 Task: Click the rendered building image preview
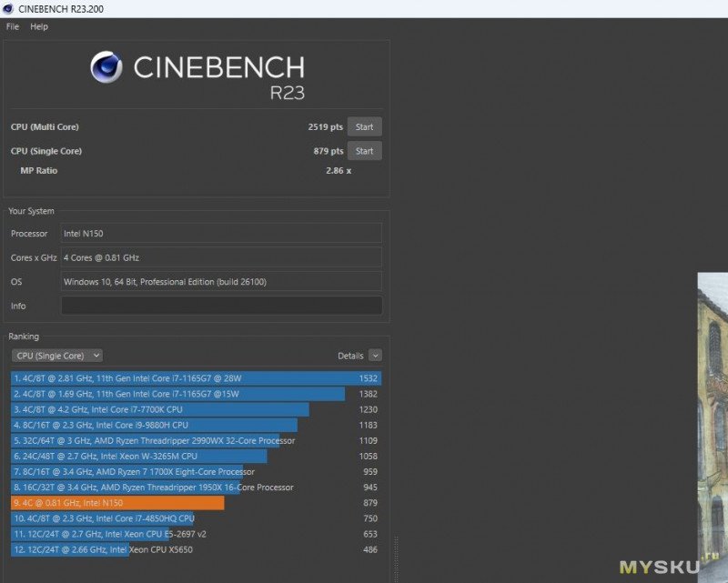click(713, 427)
